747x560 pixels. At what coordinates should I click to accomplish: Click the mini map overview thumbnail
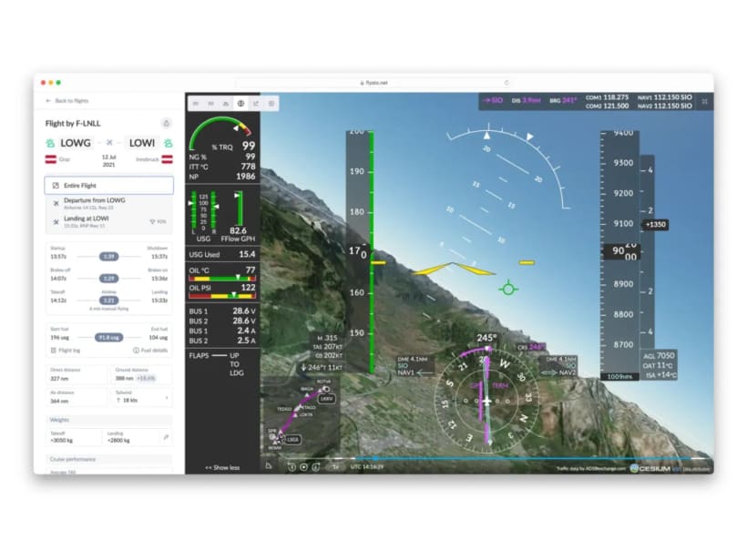300,414
